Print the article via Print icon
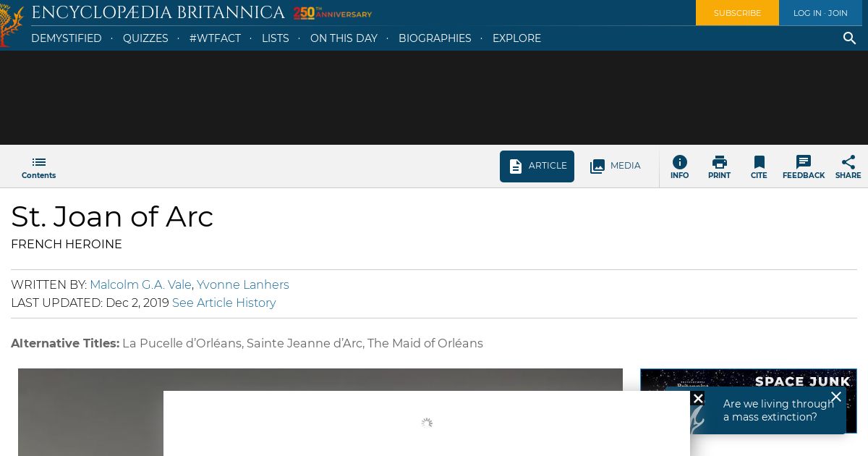This screenshot has height=456, width=868. (719, 162)
